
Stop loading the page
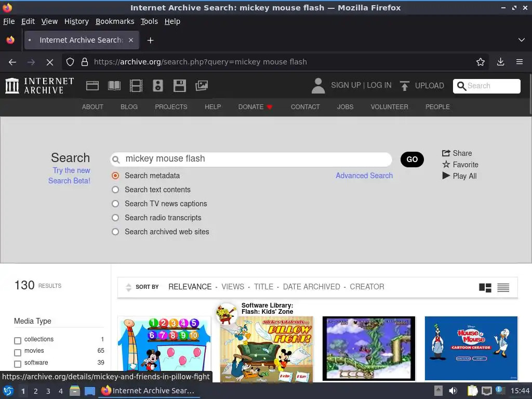(x=50, y=62)
